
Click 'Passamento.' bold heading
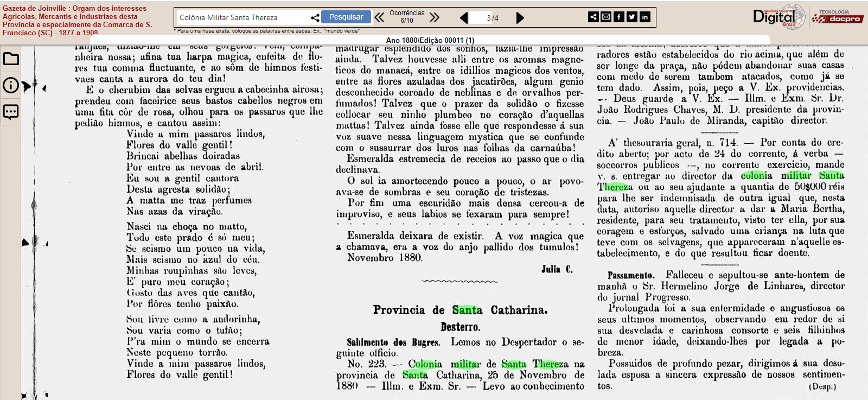click(631, 275)
